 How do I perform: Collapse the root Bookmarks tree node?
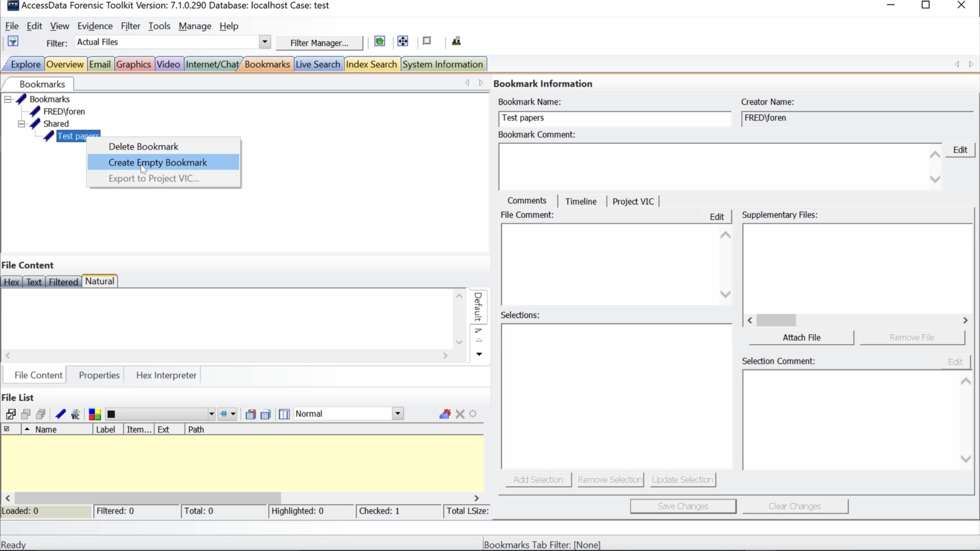click(7, 99)
